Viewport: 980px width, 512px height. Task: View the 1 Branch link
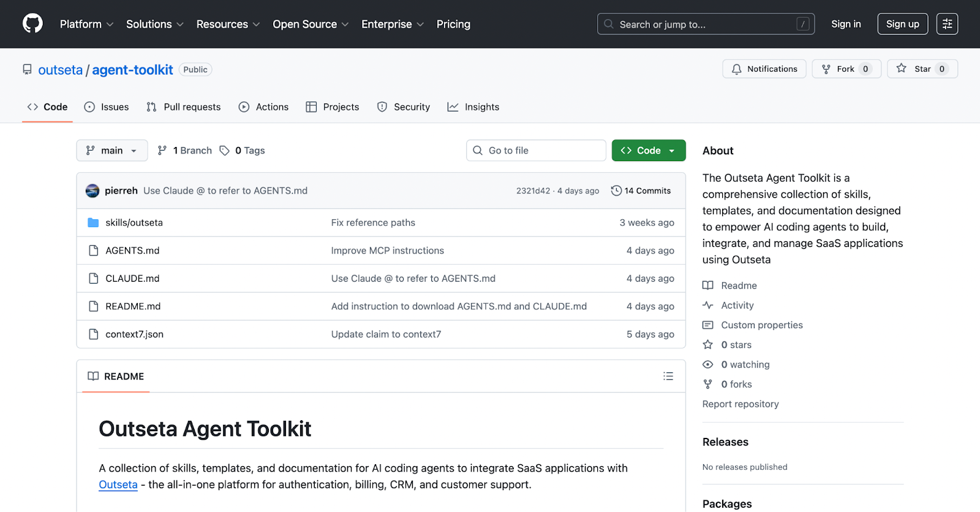[184, 151]
